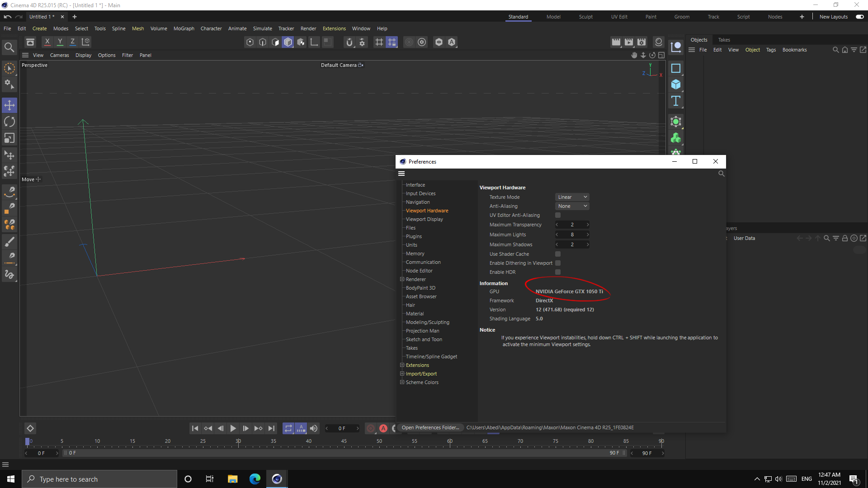Toggle the Use Shader Cache checkbox
The image size is (868, 488).
pyautogui.click(x=557, y=253)
